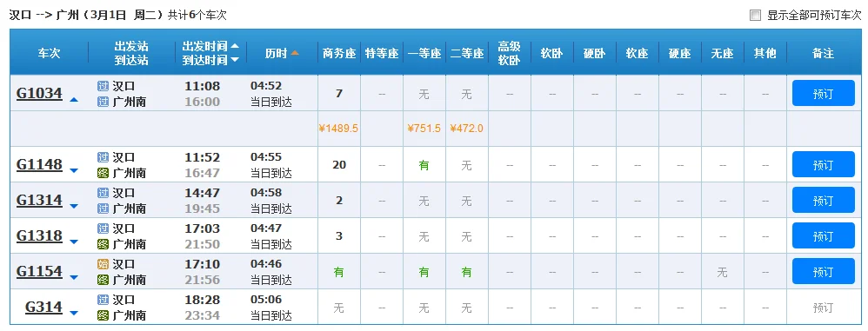Open train number G1314 link
Viewport: 868px width, 331px height.
39,200
